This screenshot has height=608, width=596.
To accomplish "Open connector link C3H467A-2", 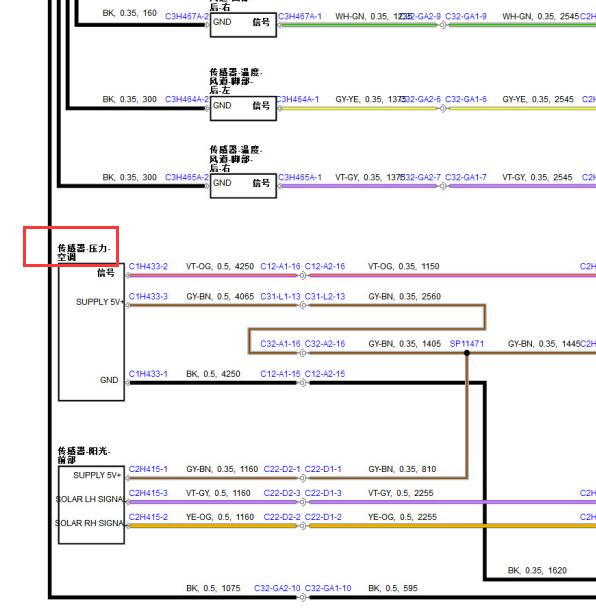I will point(187,16).
